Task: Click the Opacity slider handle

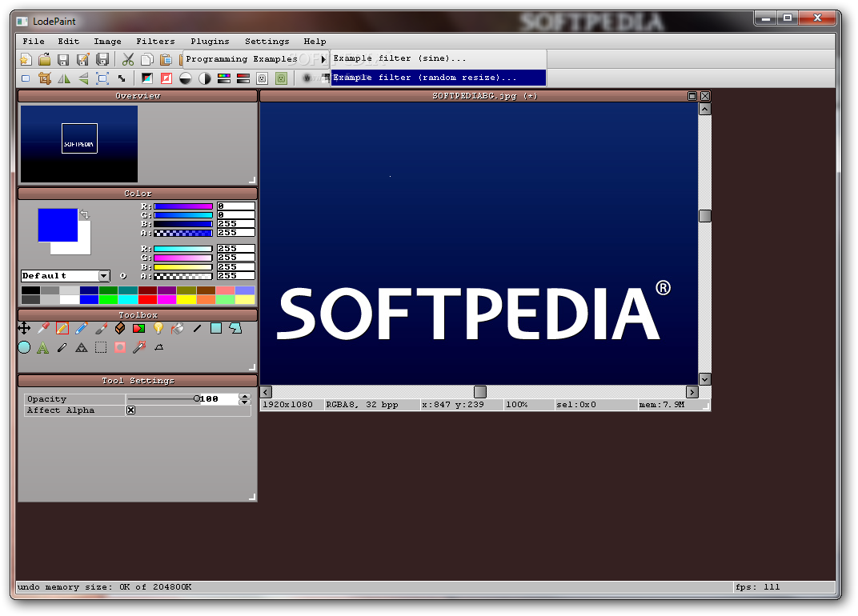Action: (x=196, y=399)
